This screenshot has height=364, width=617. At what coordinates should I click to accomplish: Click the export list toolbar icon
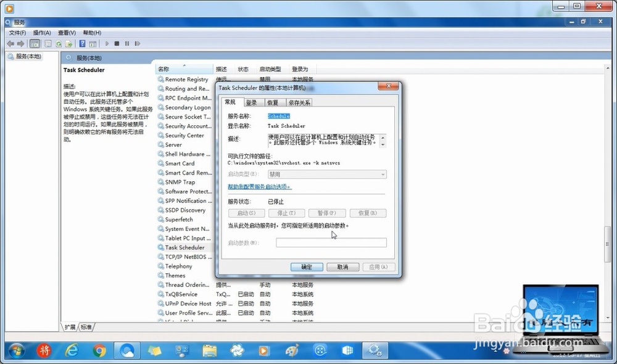point(69,43)
